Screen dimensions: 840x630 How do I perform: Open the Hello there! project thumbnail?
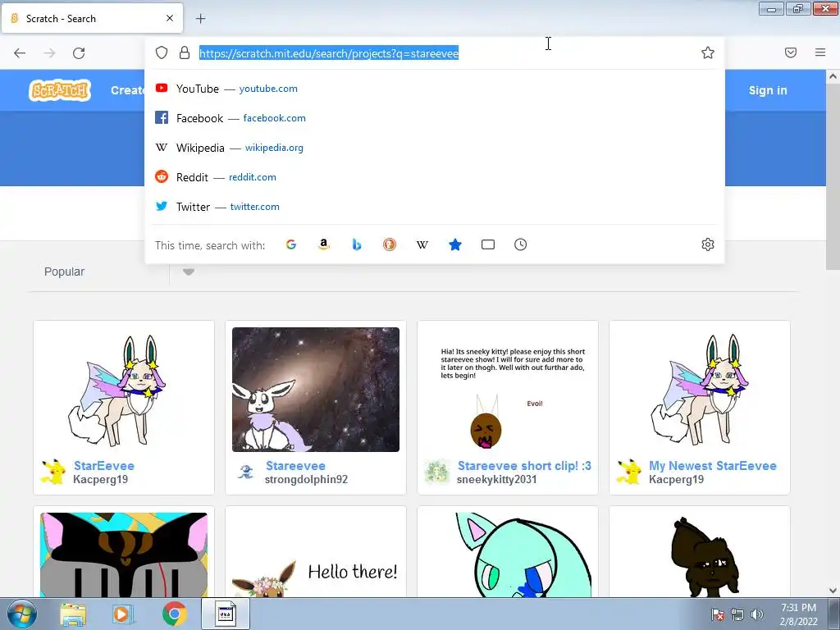(x=316, y=555)
